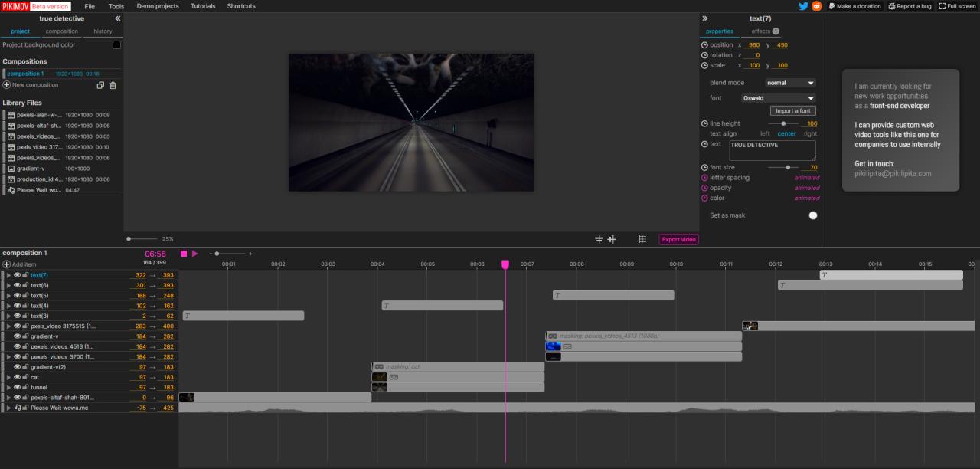
Task: Open the Oswald font dropdown
Action: click(x=778, y=98)
